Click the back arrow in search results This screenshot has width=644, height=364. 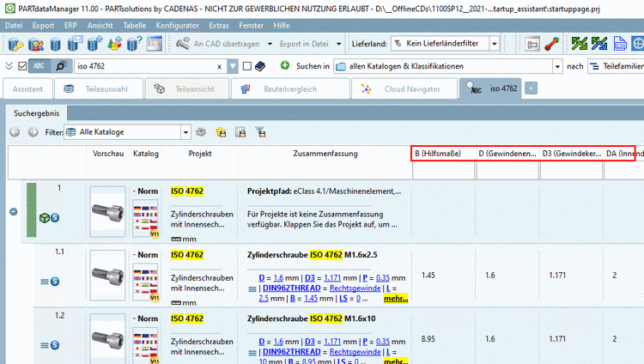pyautogui.click(x=15, y=132)
